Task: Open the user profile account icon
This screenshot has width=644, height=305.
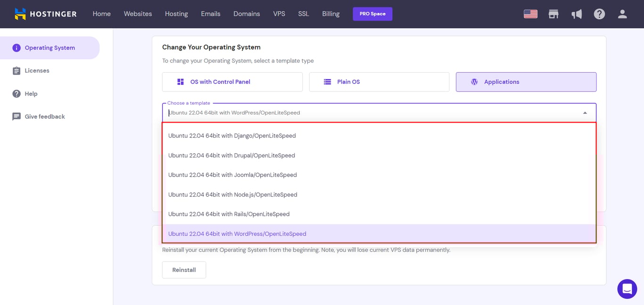Action: [622, 14]
